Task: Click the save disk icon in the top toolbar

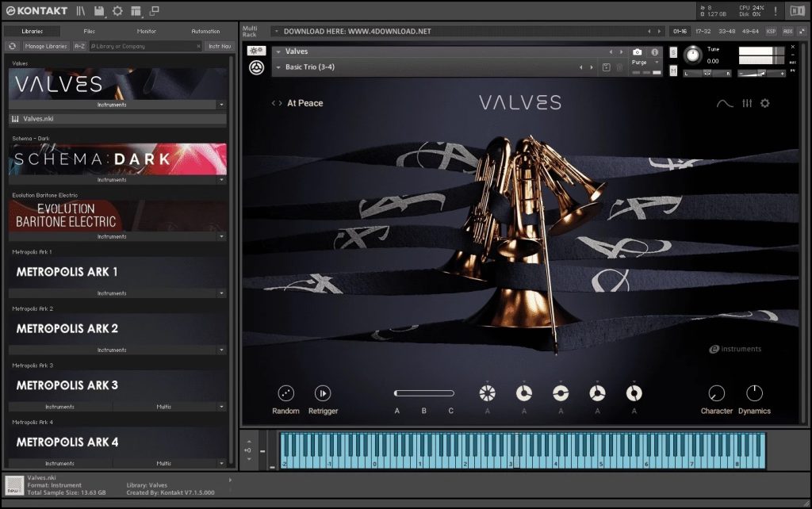Action: [99, 11]
